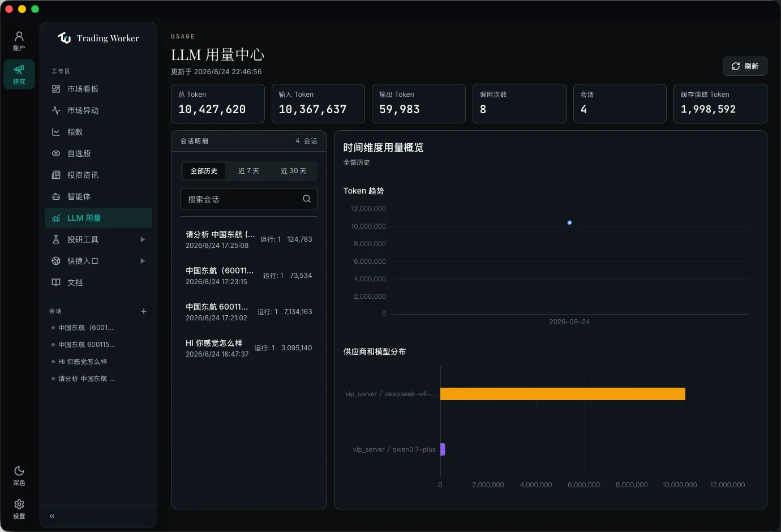
Task: Open session 中国东航 60011 at 17:21:02
Action: [x=249, y=312]
